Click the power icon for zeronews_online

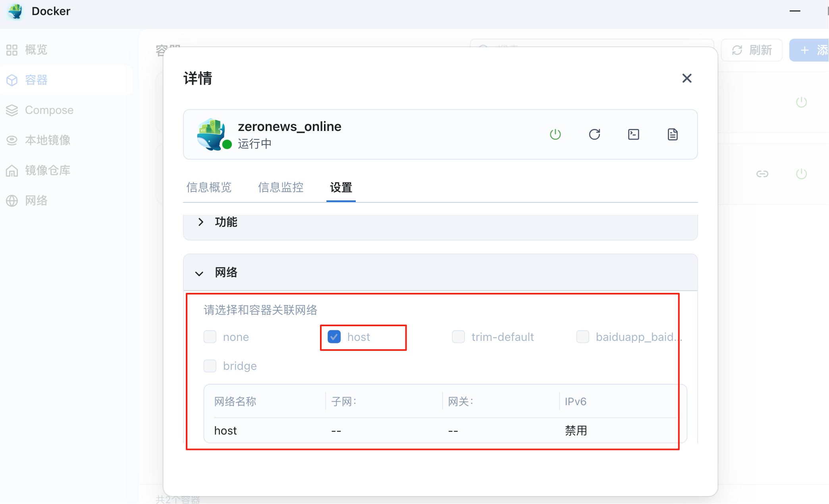(x=555, y=135)
